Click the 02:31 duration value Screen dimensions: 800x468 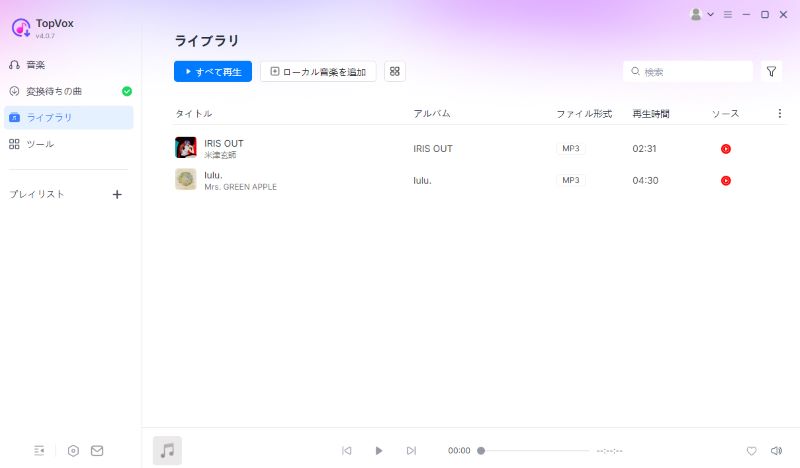[x=644, y=149]
